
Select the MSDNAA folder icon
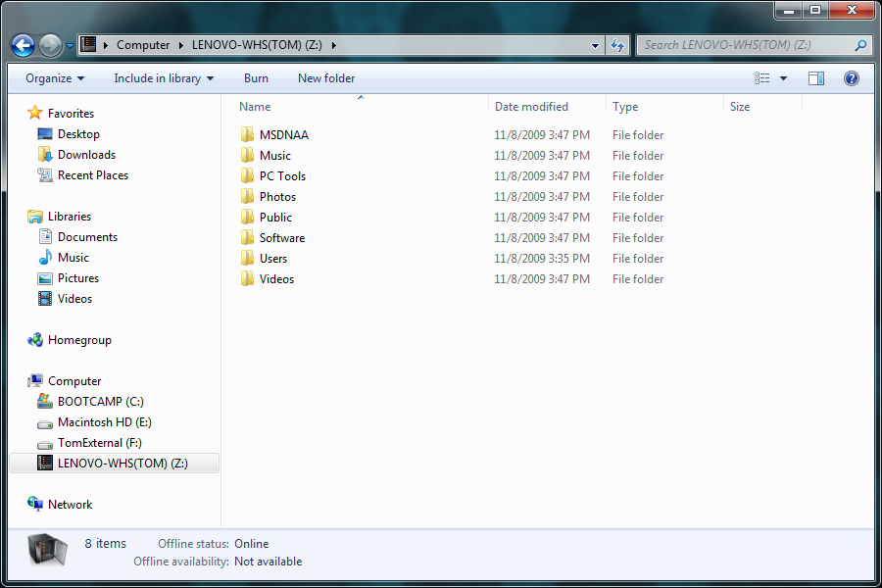247,135
